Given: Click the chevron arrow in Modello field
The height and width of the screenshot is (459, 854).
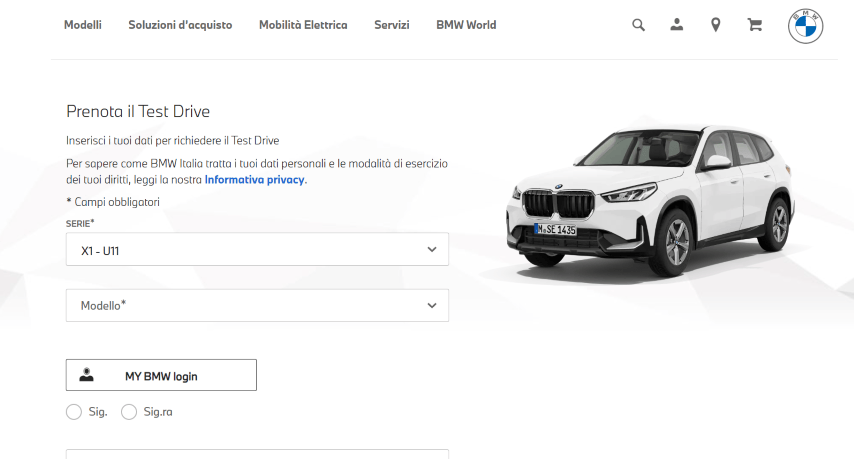Looking at the screenshot, I should [x=432, y=305].
